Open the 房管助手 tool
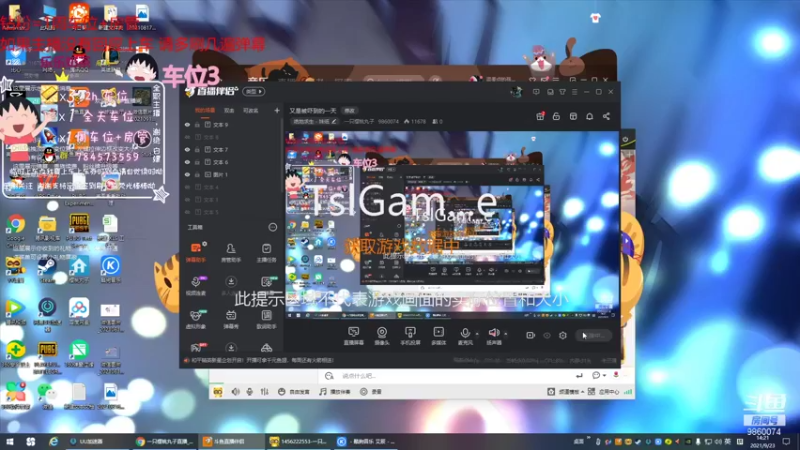The height and width of the screenshot is (450, 800). [231, 253]
